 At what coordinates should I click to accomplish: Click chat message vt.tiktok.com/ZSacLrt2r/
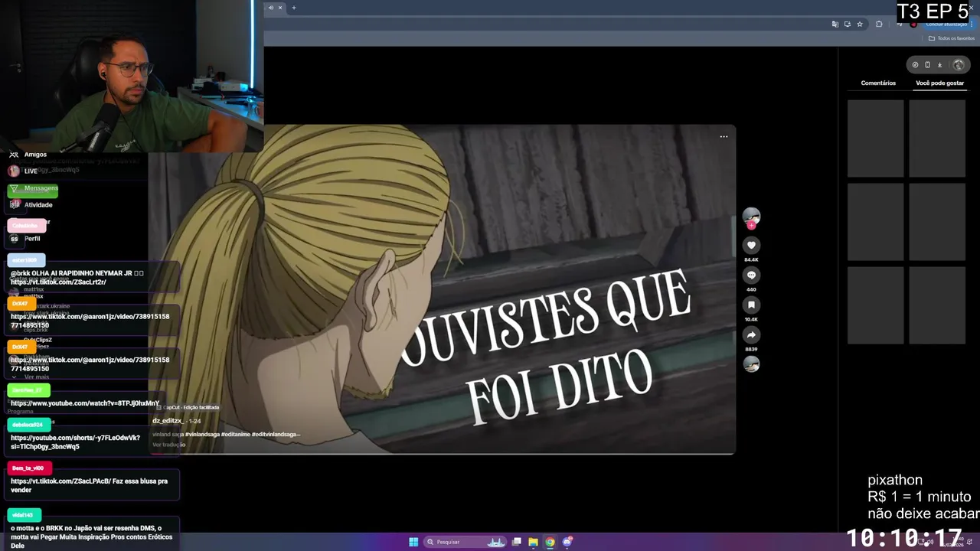click(58, 282)
